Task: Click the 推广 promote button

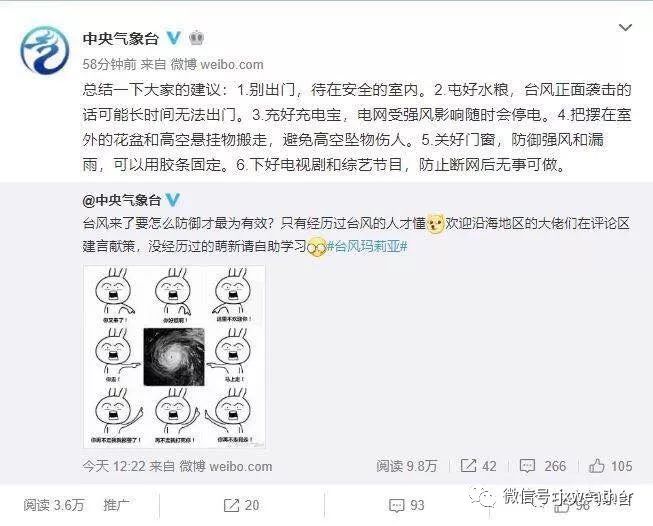Action: tap(116, 505)
